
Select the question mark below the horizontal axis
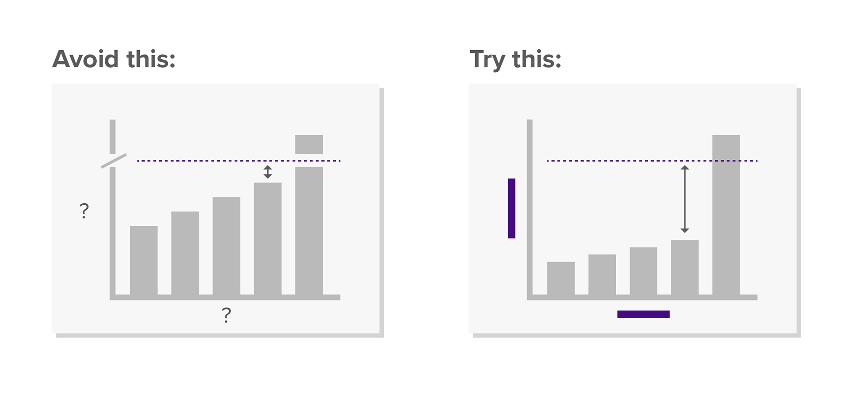(x=226, y=315)
